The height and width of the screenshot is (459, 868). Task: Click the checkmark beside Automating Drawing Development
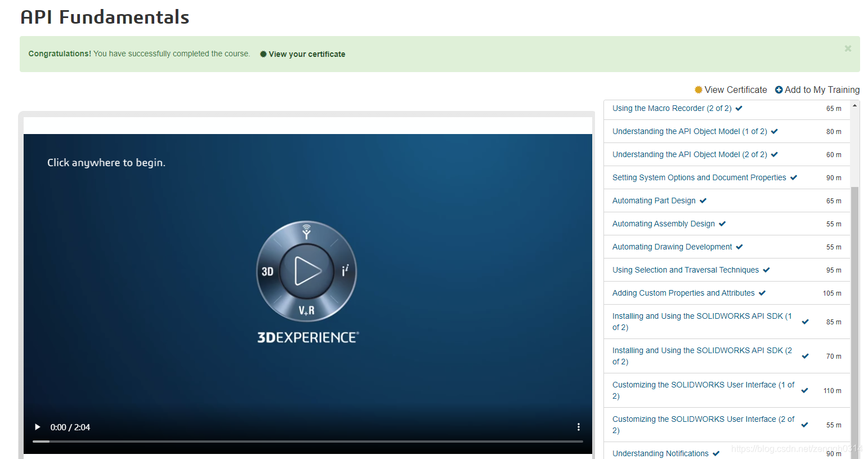point(740,247)
